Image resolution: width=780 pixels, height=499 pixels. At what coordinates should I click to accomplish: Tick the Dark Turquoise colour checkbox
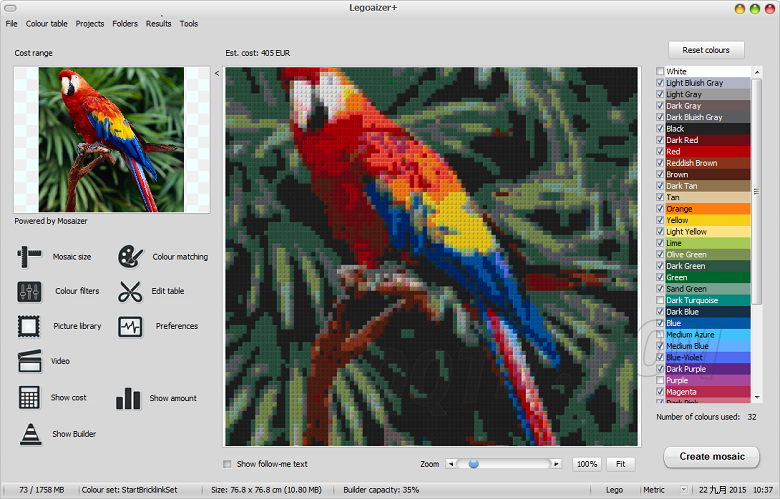pos(660,300)
